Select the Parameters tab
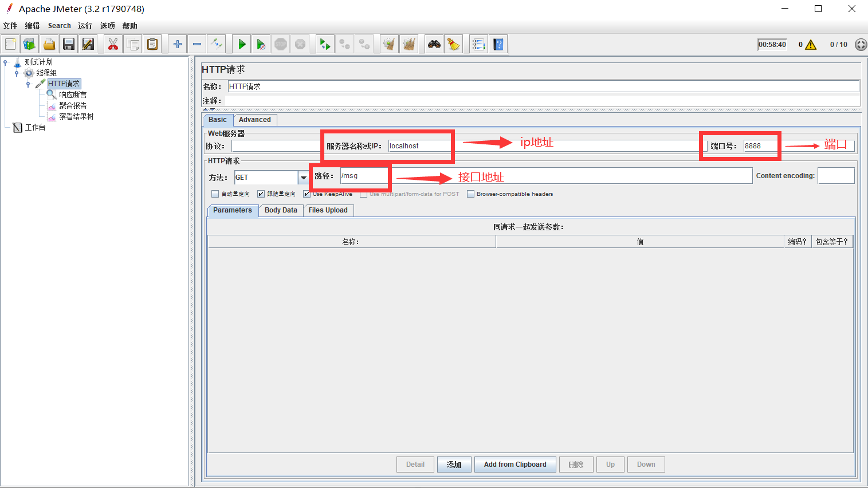 233,210
